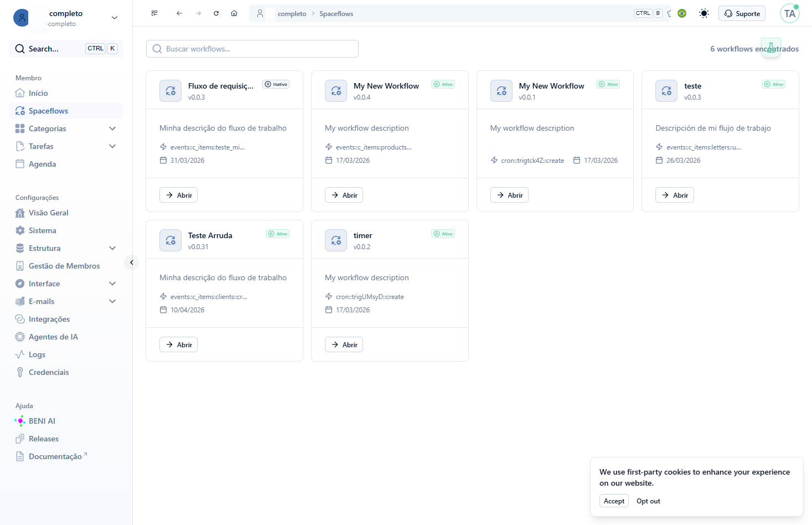This screenshot has width=812, height=525.
Task: Click the forward navigation arrow
Action: (x=198, y=13)
